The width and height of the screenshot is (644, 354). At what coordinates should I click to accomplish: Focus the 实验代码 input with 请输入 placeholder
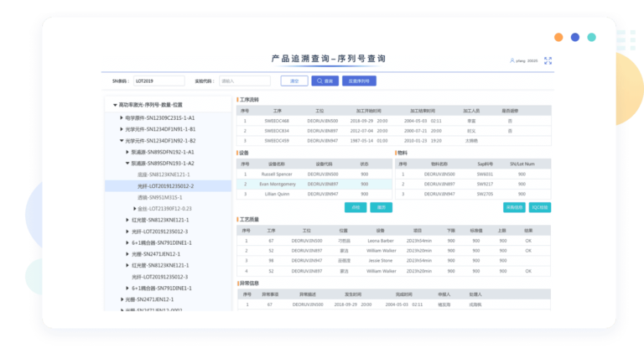pyautogui.click(x=245, y=81)
